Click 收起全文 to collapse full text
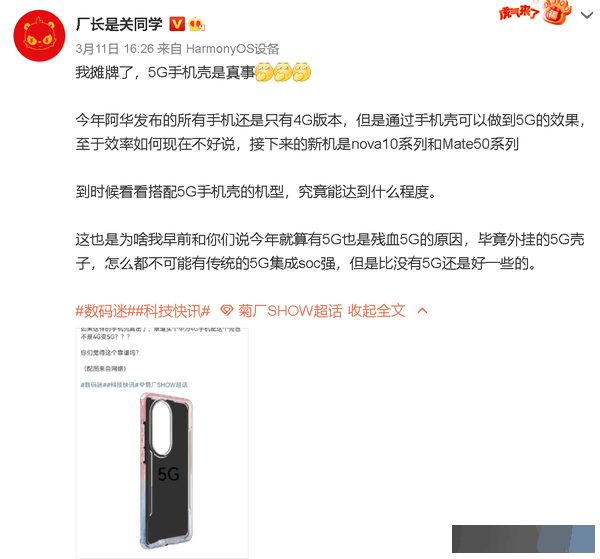Image resolution: width=600 pixels, height=559 pixels. coord(377,310)
